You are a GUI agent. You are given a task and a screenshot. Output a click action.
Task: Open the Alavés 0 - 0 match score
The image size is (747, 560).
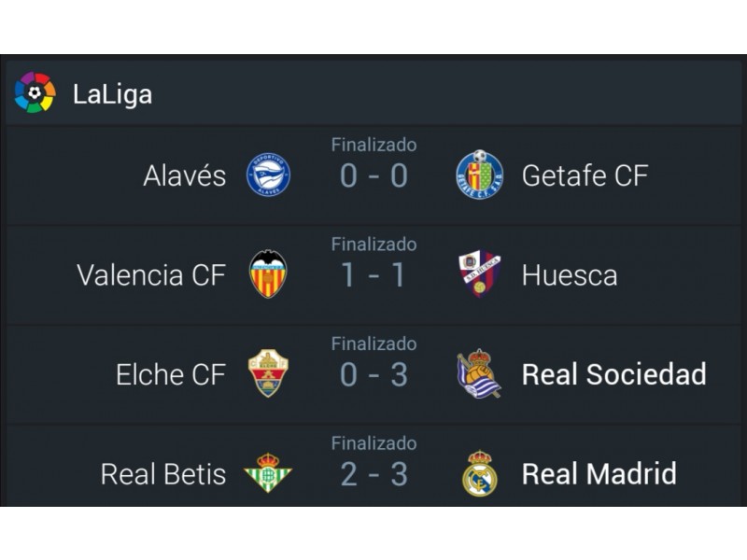tap(374, 175)
